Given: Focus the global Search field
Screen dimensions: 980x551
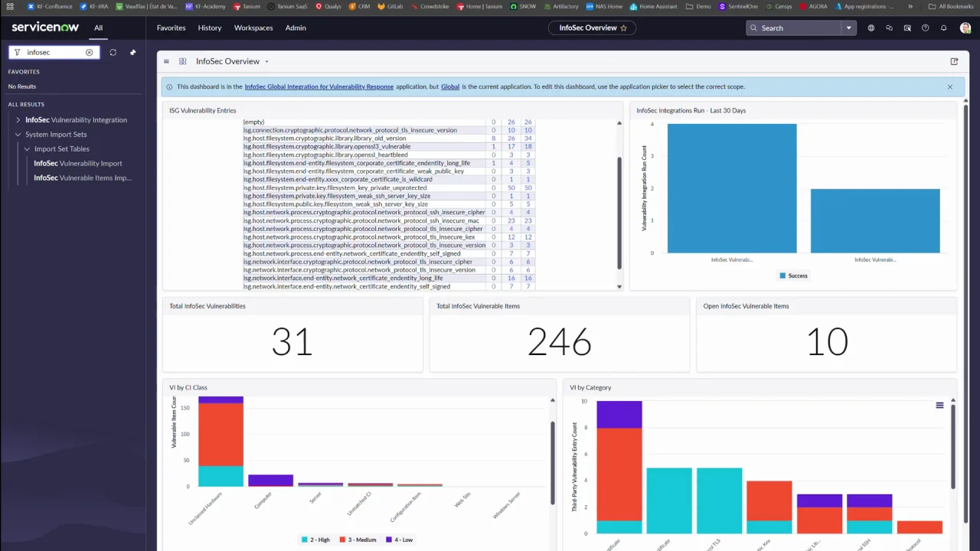Looking at the screenshot, I should (x=794, y=28).
